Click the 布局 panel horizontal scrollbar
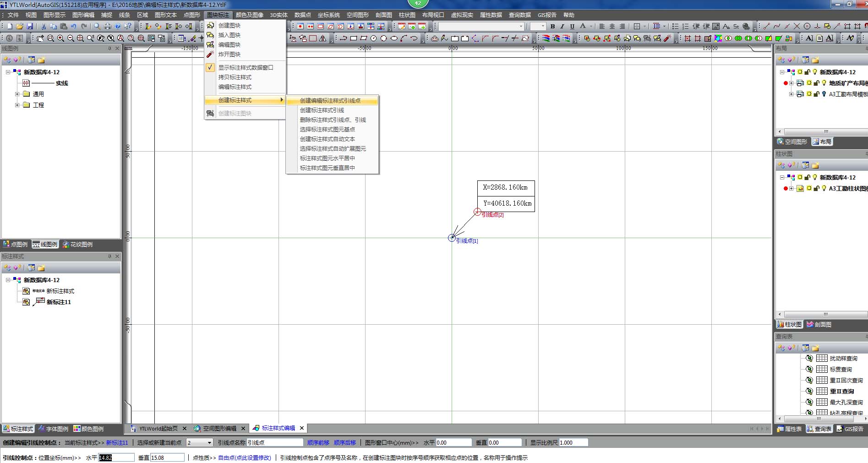 pos(826,131)
